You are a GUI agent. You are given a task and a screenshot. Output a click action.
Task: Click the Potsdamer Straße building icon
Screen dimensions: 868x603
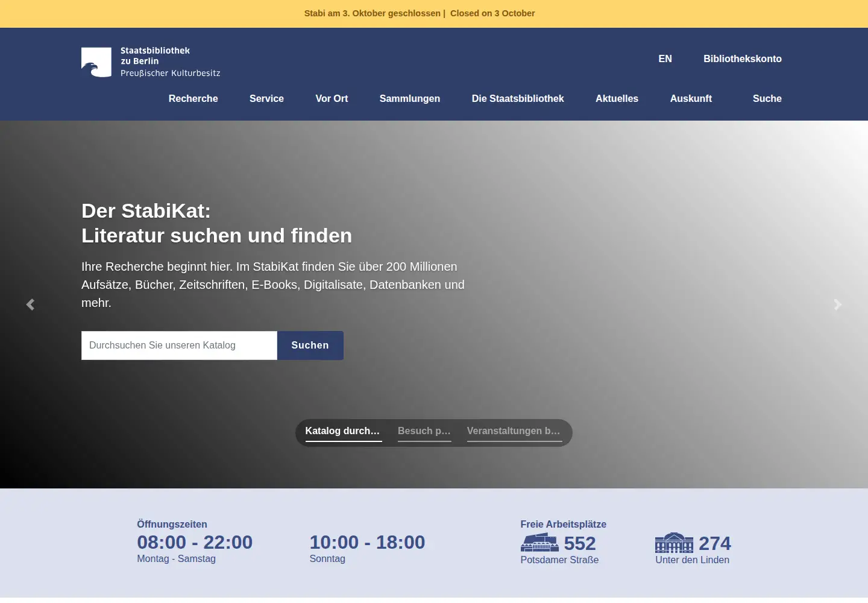(539, 543)
